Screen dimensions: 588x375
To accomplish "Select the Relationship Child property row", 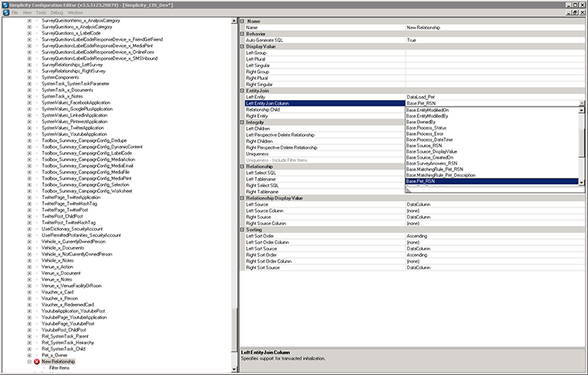I will point(325,110).
